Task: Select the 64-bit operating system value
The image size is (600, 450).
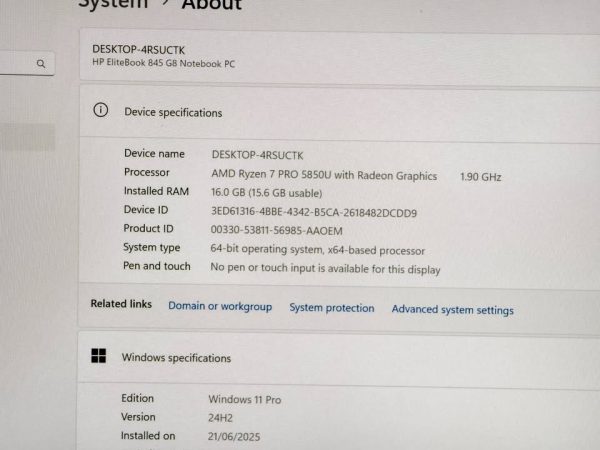Action: [x=318, y=250]
